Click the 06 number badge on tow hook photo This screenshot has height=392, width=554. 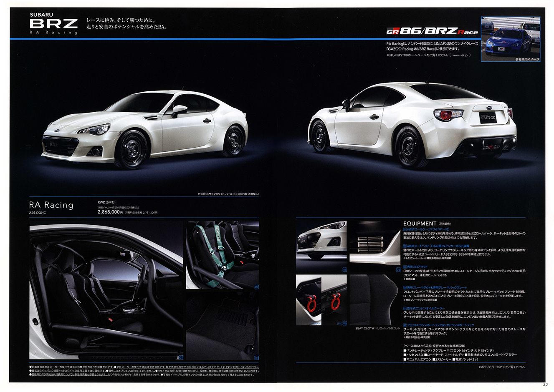coord(344,323)
